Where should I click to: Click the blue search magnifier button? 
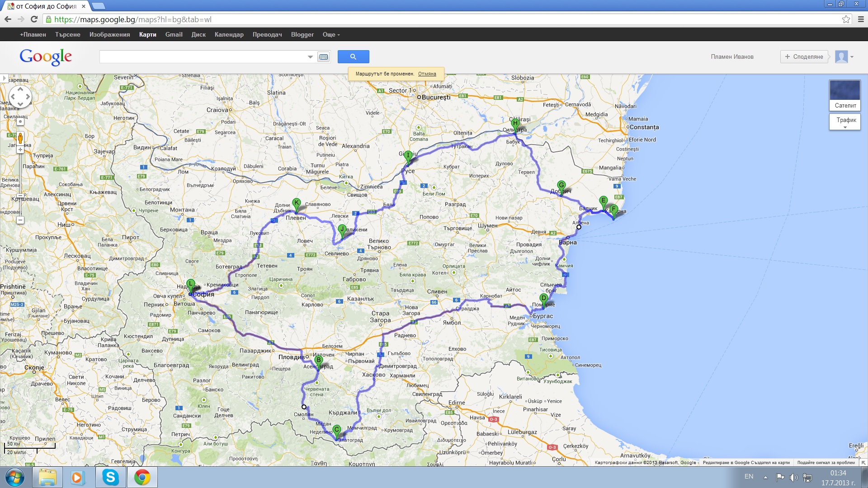[x=353, y=56]
